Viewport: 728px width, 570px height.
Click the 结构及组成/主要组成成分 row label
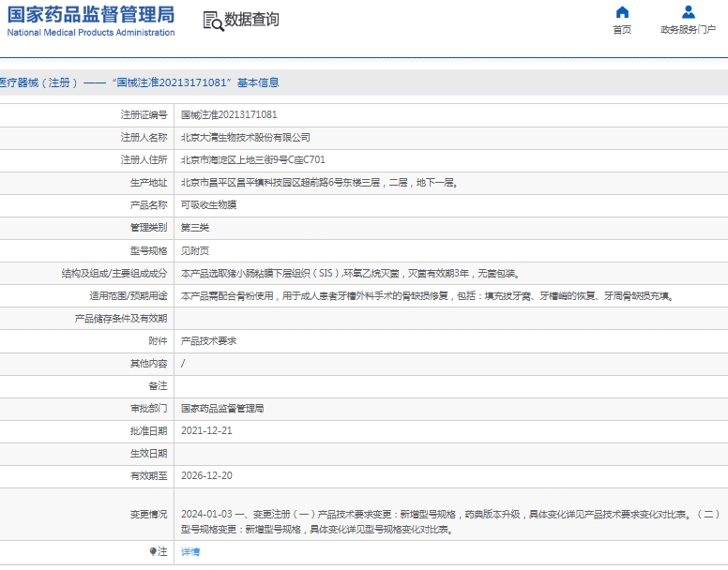pyautogui.click(x=114, y=273)
